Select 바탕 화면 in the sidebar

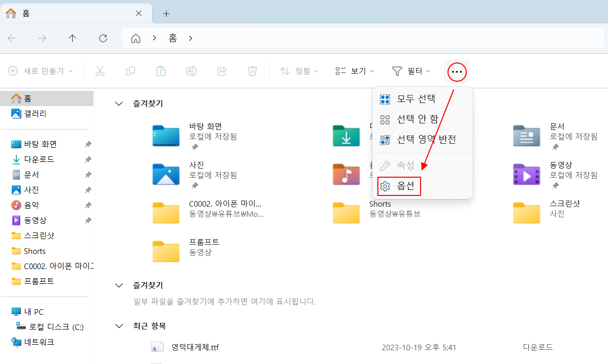[x=47, y=144]
